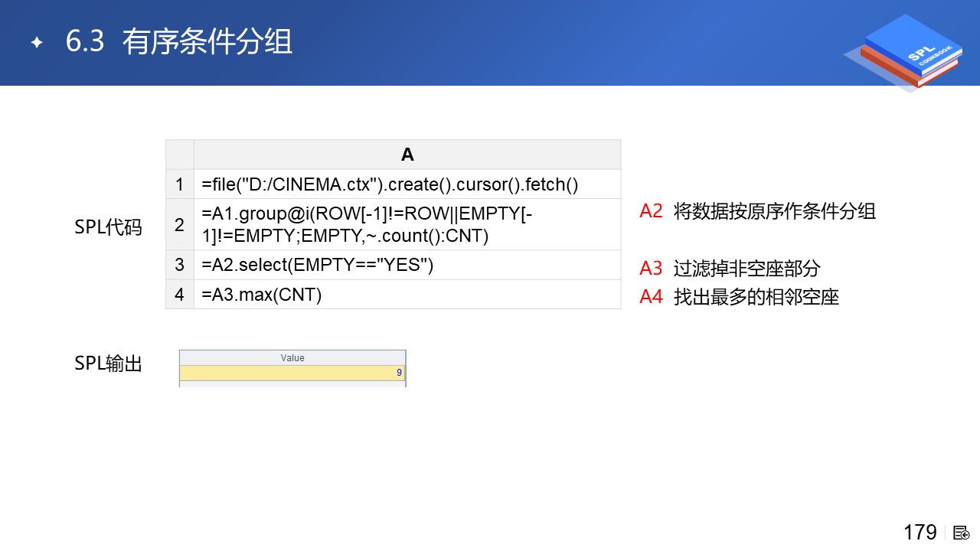The image size is (980, 551).
Task: Click the Value column header in output
Action: [292, 358]
